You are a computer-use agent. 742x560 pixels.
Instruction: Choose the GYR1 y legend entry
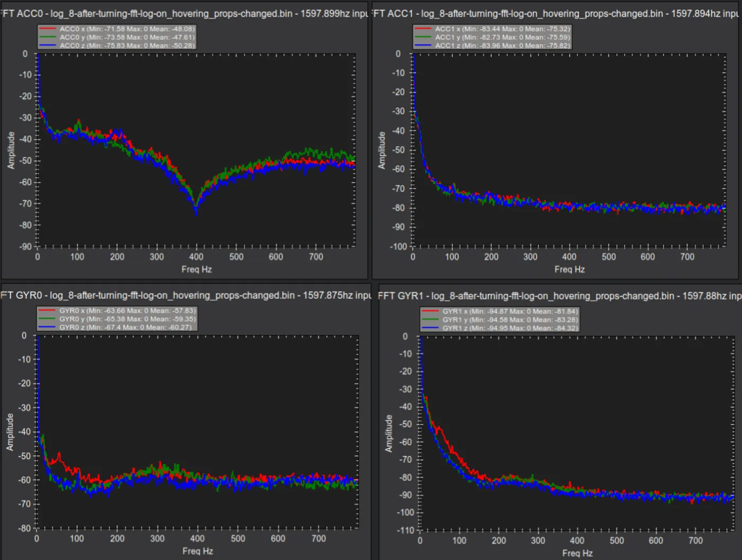[500, 319]
